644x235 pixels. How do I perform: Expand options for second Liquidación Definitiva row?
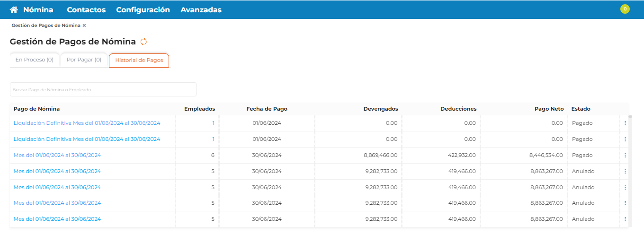point(625,139)
